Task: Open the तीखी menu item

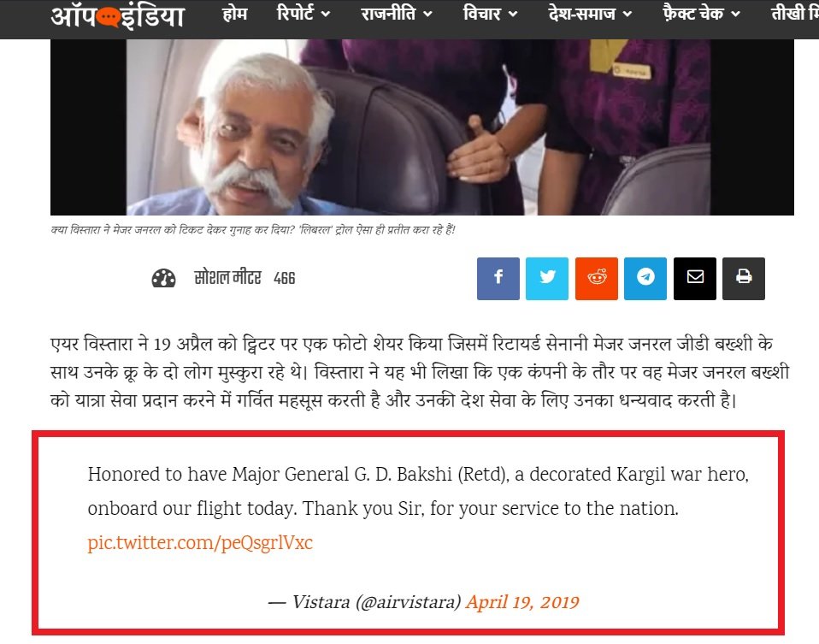Action: coord(794,14)
